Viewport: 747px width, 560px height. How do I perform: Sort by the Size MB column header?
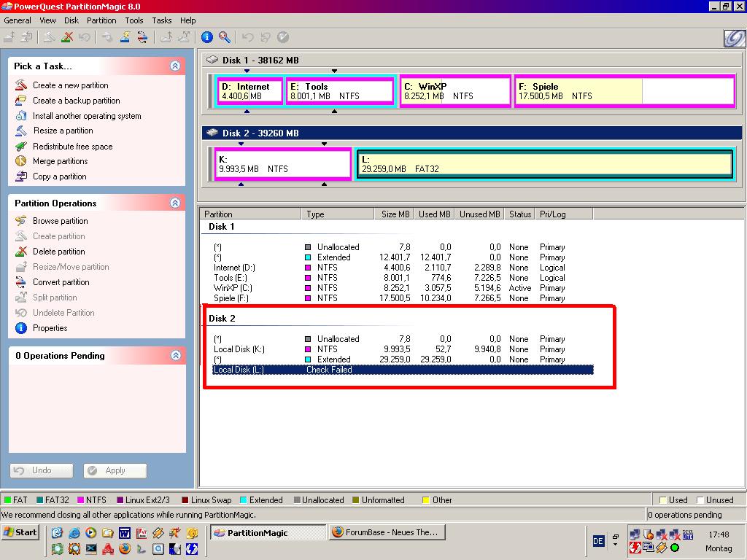click(393, 214)
